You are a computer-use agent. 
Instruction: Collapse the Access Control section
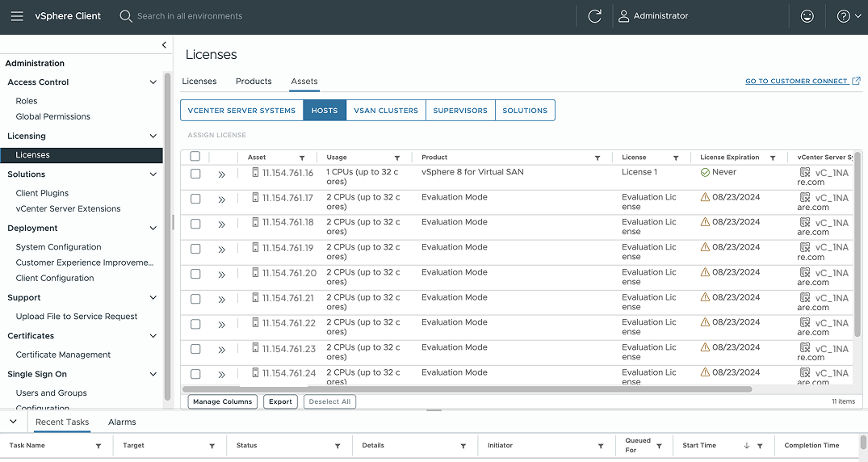pyautogui.click(x=153, y=82)
